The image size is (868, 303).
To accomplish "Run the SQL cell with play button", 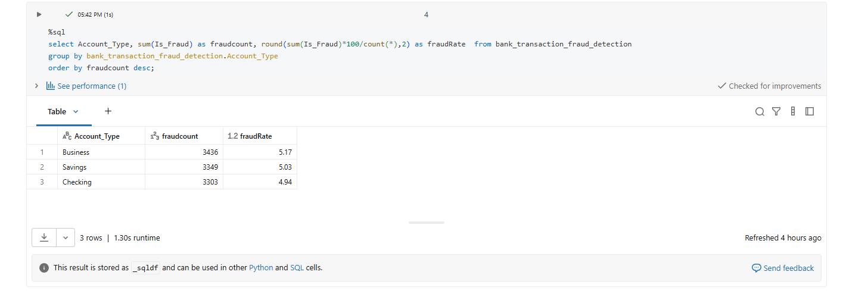I will (x=39, y=14).
